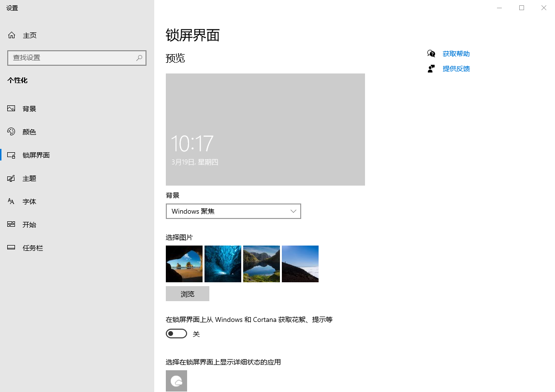Choose the blue ice cave thumbnail

(x=223, y=264)
